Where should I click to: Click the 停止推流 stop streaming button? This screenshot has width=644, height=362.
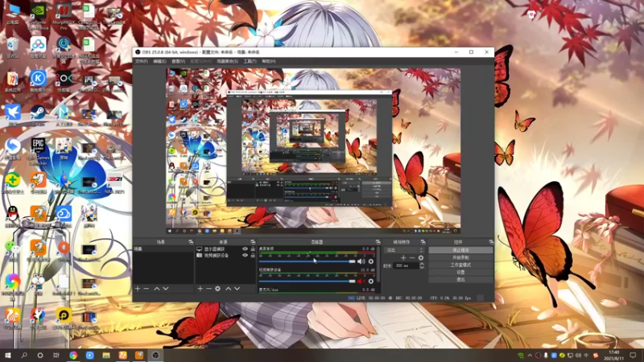tap(460, 250)
